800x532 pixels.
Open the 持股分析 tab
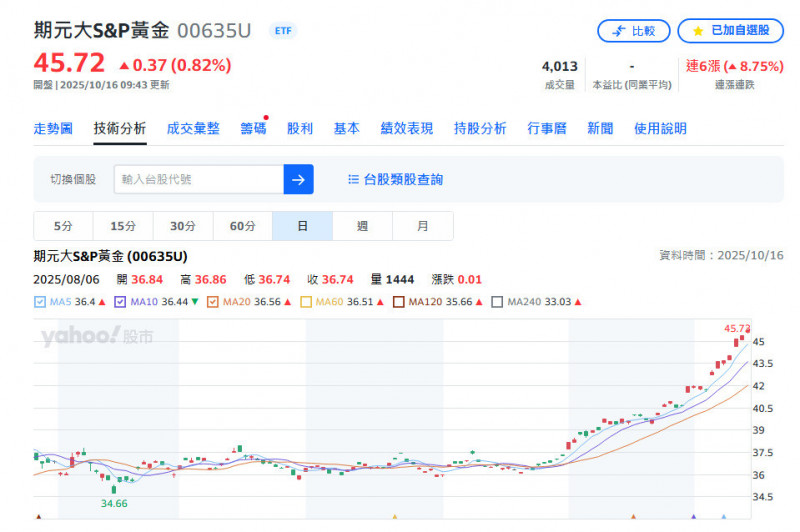[x=480, y=129]
